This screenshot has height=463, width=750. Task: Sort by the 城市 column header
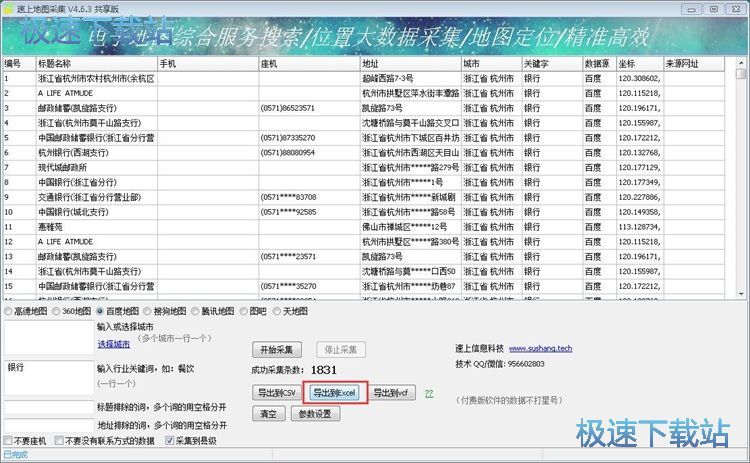point(492,64)
